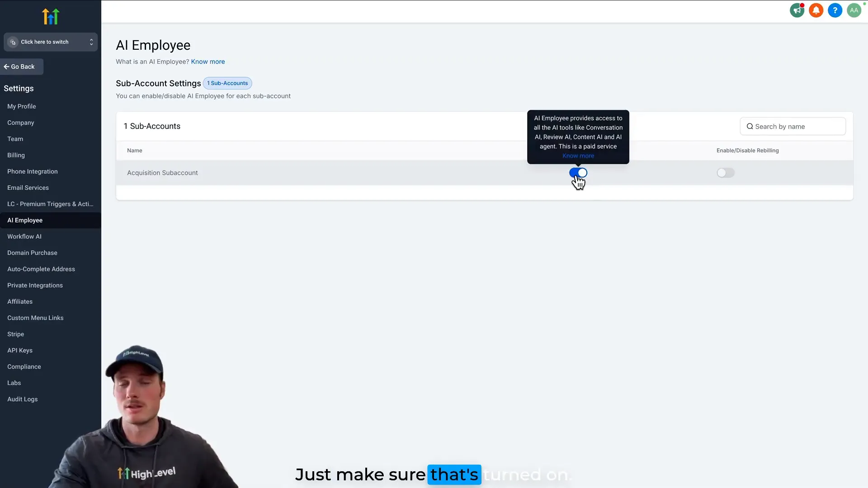Open Affiliates settings
Viewport: 868px width, 488px height.
click(x=19, y=301)
